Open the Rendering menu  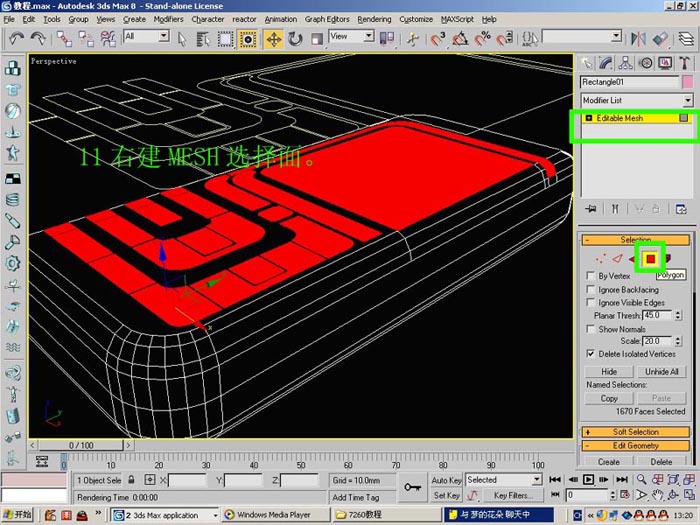click(374, 19)
